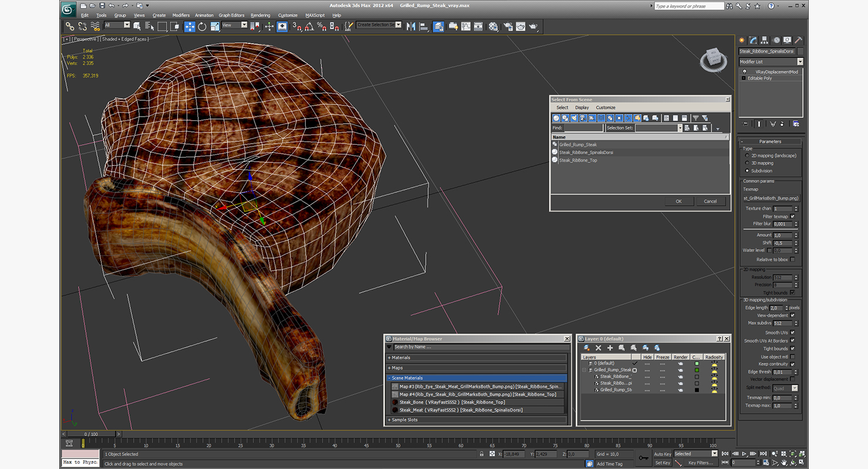Screen dimensions: 868x469
Task: Collapse the Scene Materials group
Action: 476,378
